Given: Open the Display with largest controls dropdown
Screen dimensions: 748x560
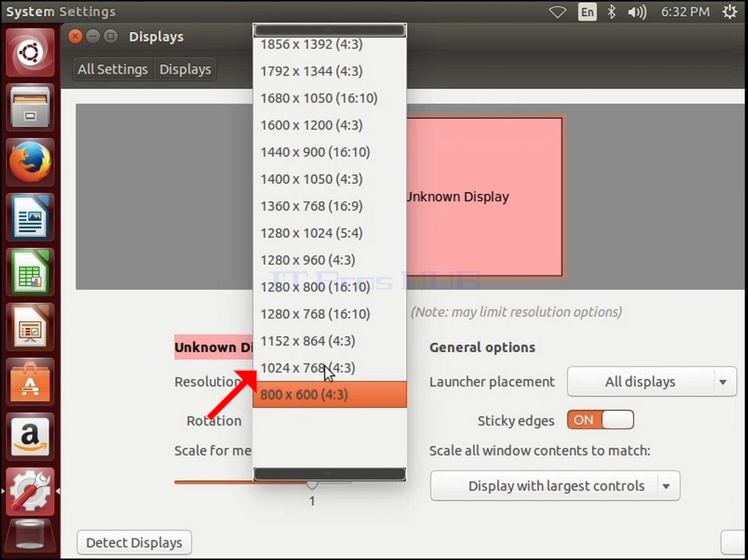Looking at the screenshot, I should (554, 486).
